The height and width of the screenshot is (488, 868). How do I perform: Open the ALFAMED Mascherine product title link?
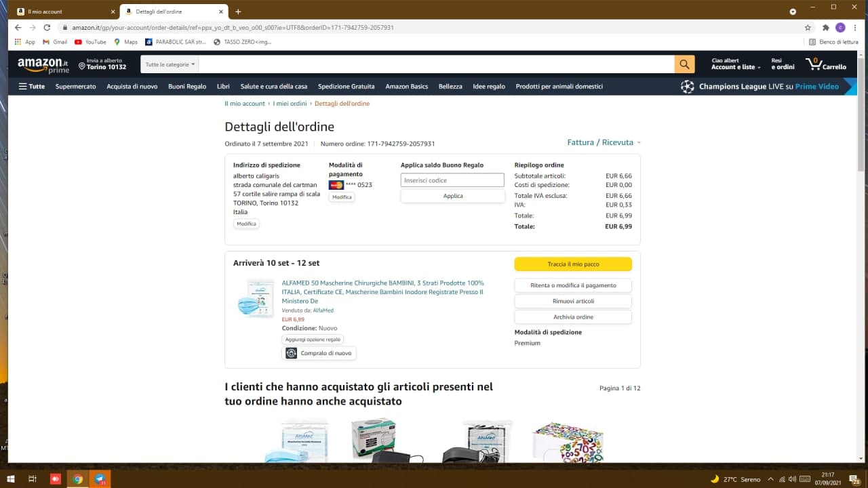(x=383, y=292)
